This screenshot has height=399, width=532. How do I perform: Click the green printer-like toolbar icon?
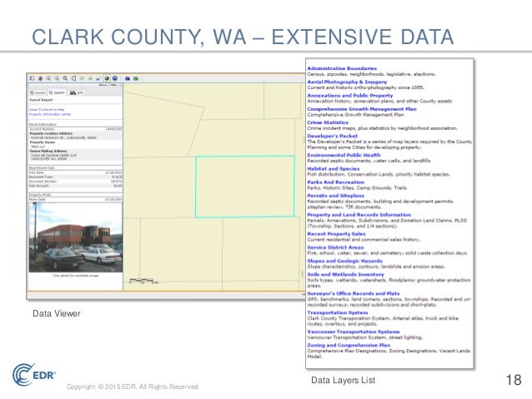click(136, 78)
